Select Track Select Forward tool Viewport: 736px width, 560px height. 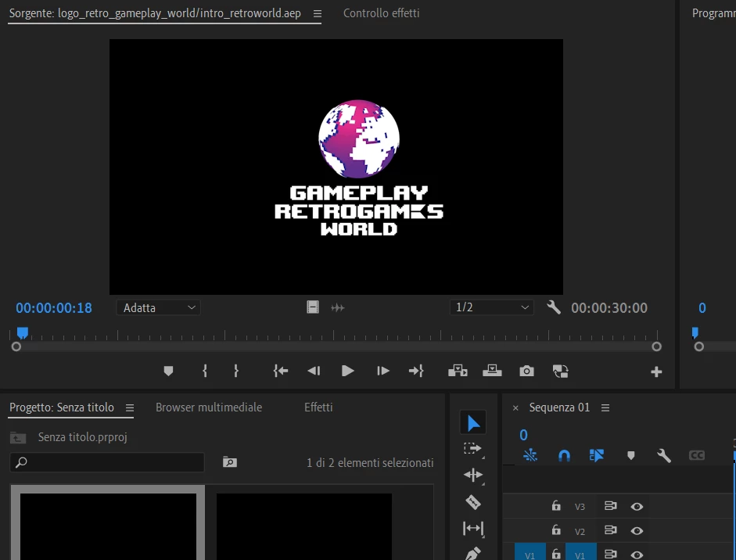point(472,449)
